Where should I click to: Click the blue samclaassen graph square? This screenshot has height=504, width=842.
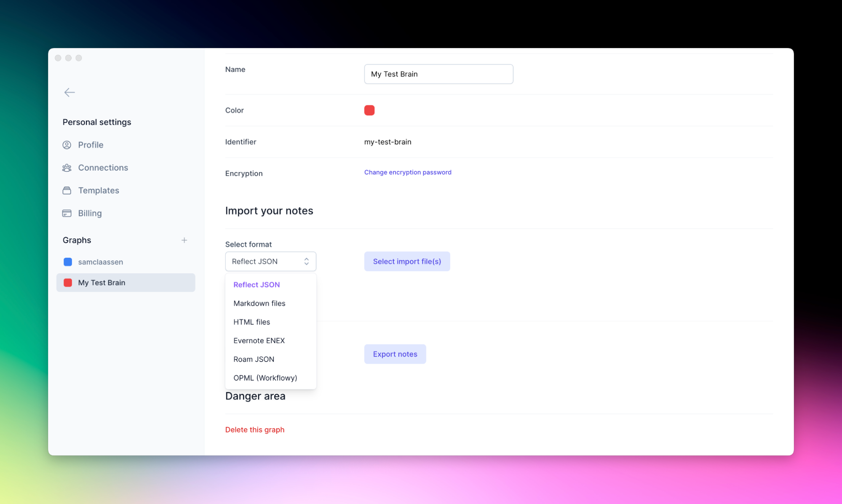tap(68, 262)
